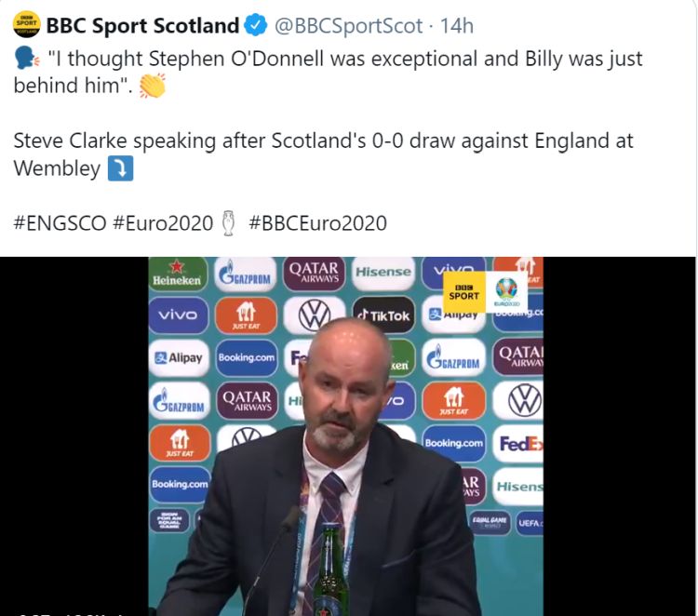Click the speaking head emoji
The image size is (698, 616).
coord(27,59)
